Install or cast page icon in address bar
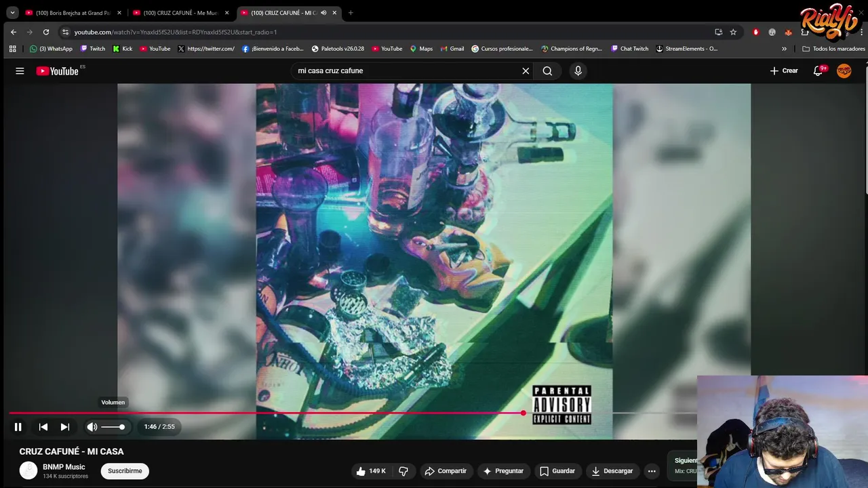 click(x=719, y=32)
